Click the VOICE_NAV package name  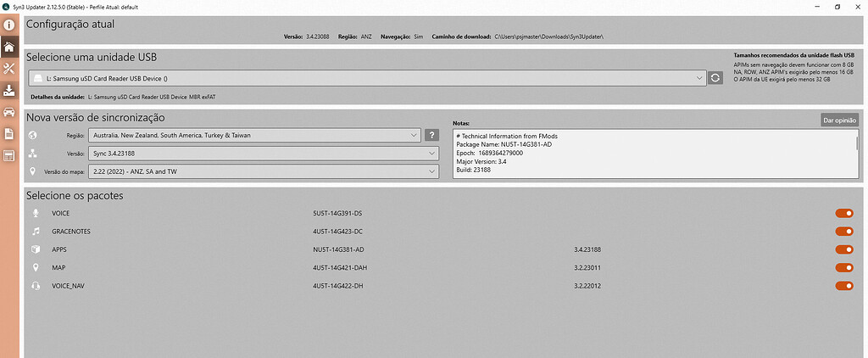[x=68, y=286]
